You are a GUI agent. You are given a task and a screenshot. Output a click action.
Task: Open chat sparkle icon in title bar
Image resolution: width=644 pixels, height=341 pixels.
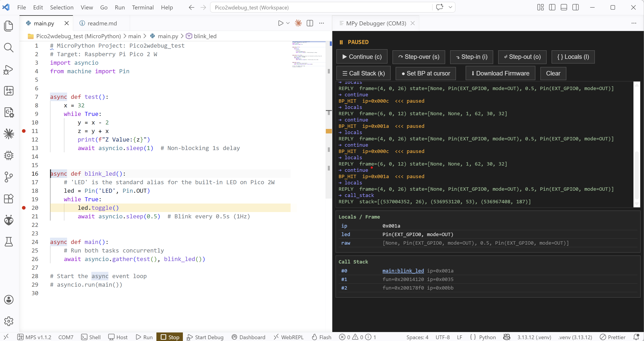click(440, 7)
